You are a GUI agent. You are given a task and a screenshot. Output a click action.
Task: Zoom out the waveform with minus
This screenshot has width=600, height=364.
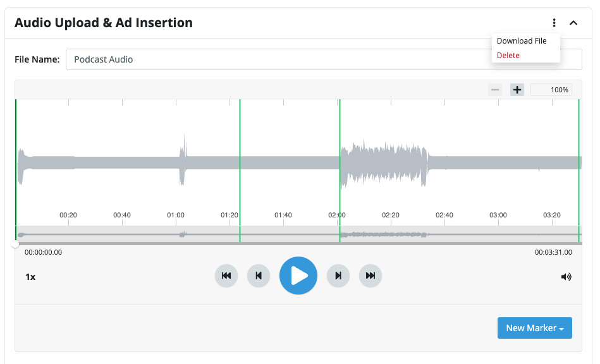coord(495,90)
